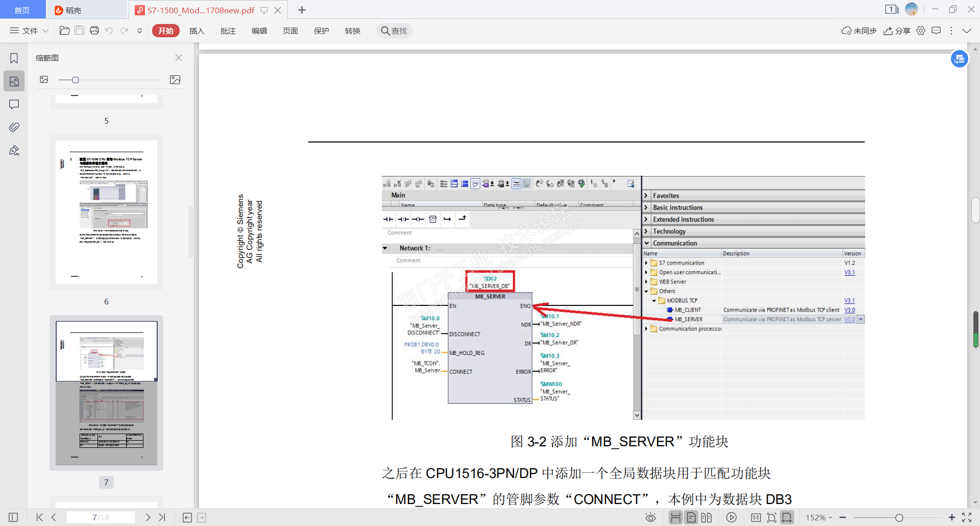Click the thumbnail panel icon in sidebar
The width and height of the screenshot is (980, 526).
coord(14,81)
